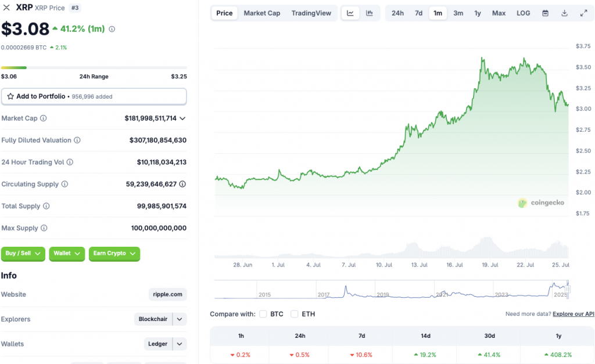Enable the BTC compare checkbox
The height and width of the screenshot is (364, 595).
coord(263,313)
